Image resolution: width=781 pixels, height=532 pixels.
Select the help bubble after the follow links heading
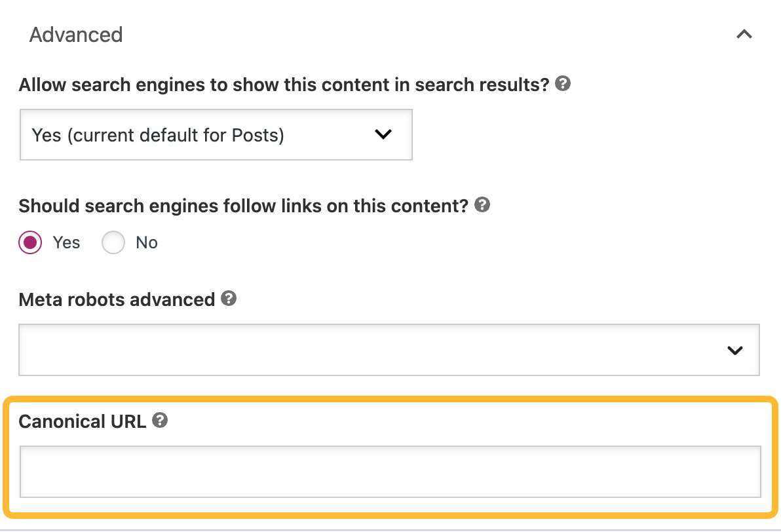(x=483, y=205)
